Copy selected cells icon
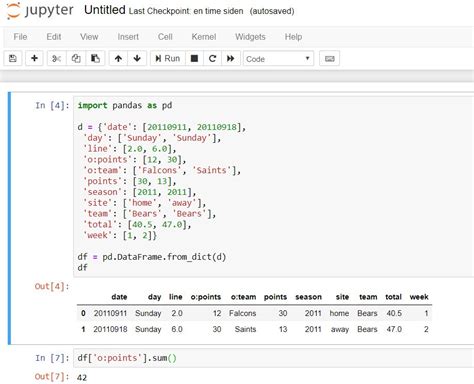This screenshot has height=384, width=474. pos(76,59)
